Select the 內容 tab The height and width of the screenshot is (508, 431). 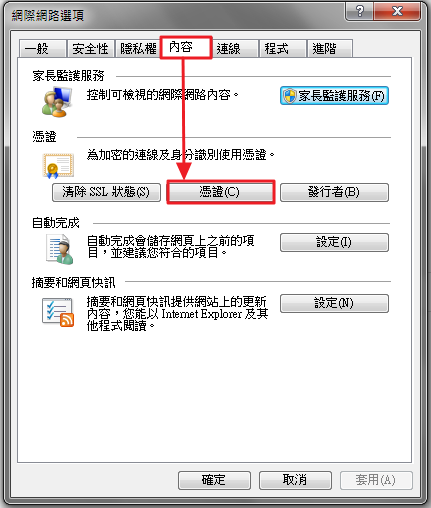186,47
